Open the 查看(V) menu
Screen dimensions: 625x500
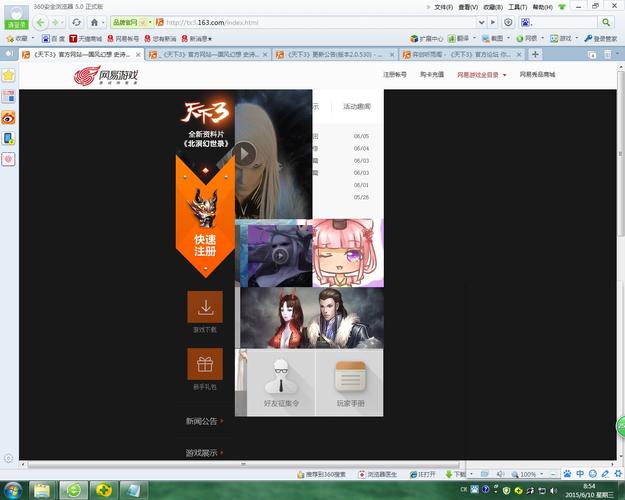(x=468, y=7)
